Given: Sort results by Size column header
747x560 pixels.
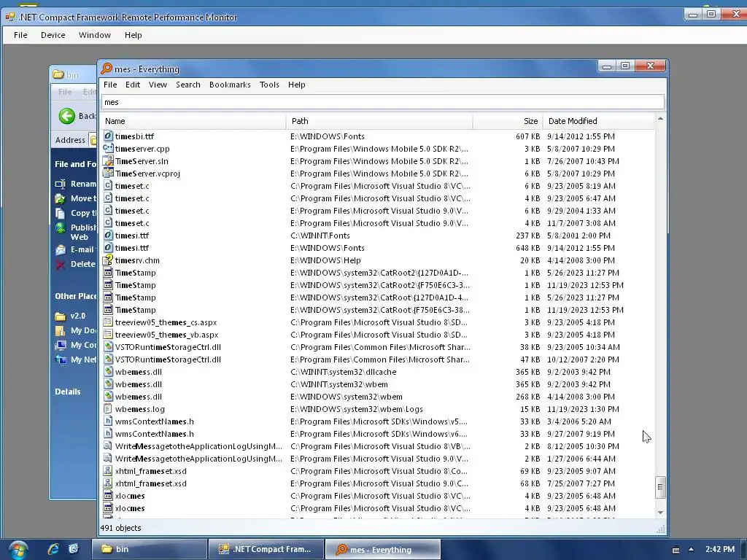Looking at the screenshot, I should tap(508, 121).
